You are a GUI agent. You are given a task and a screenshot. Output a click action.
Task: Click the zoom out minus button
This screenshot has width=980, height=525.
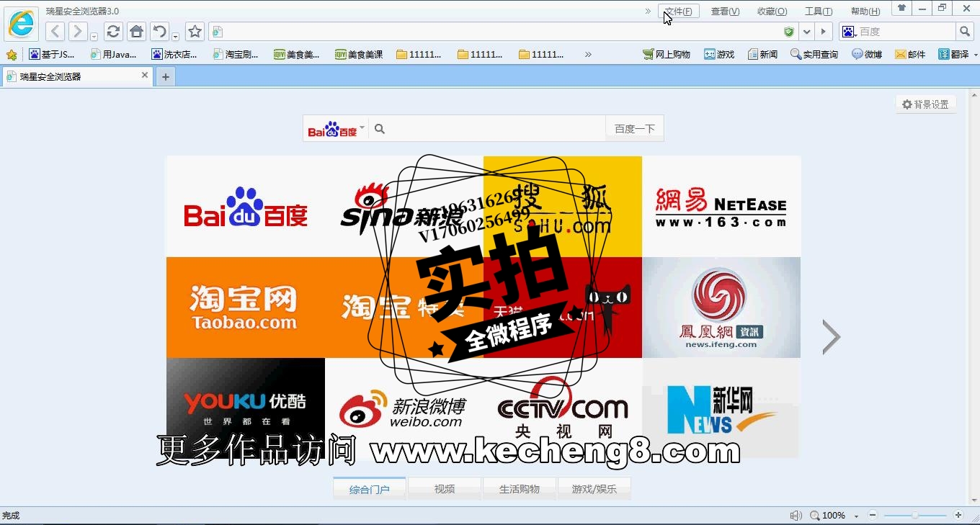(x=873, y=516)
